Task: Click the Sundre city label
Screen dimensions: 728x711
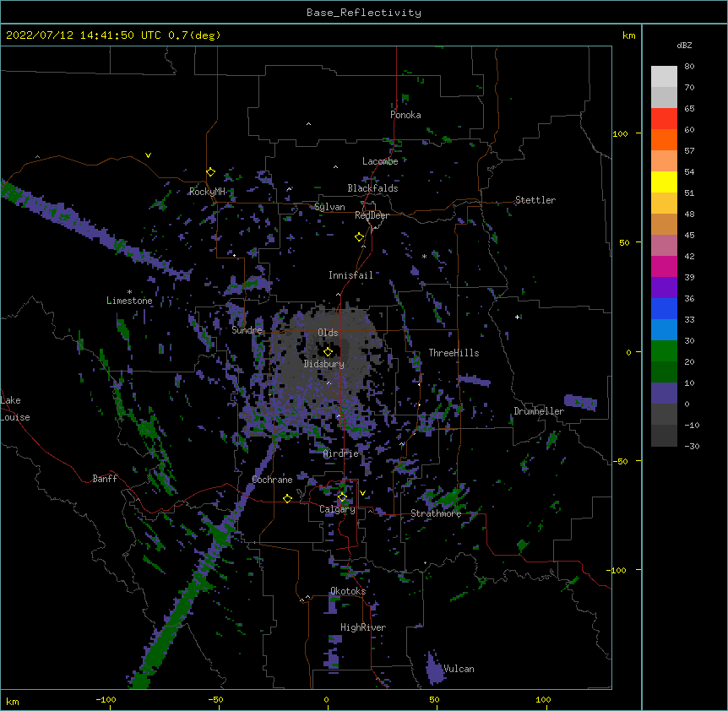Action: click(x=247, y=330)
